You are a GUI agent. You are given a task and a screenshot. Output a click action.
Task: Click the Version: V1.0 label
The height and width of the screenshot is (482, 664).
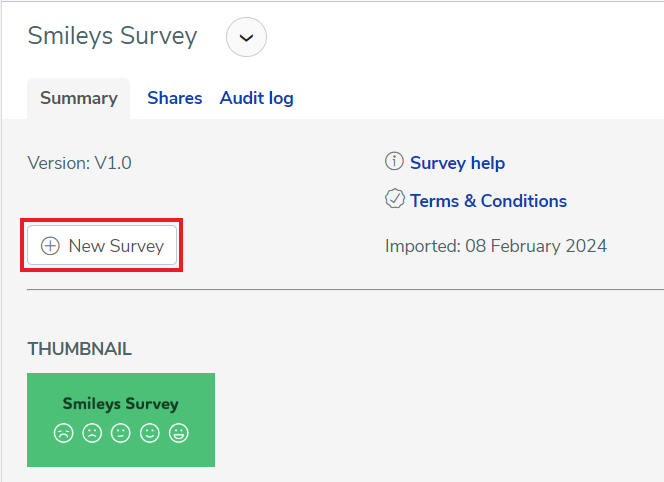pos(79,163)
